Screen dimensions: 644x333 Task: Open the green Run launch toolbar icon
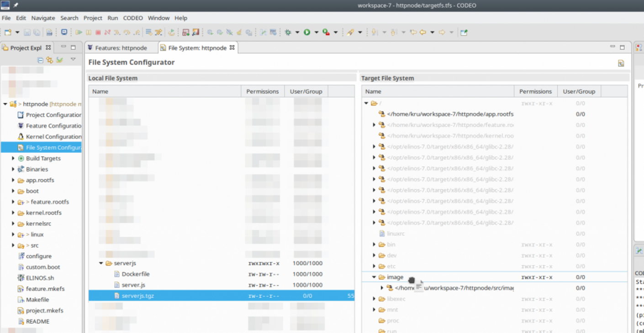click(x=307, y=32)
